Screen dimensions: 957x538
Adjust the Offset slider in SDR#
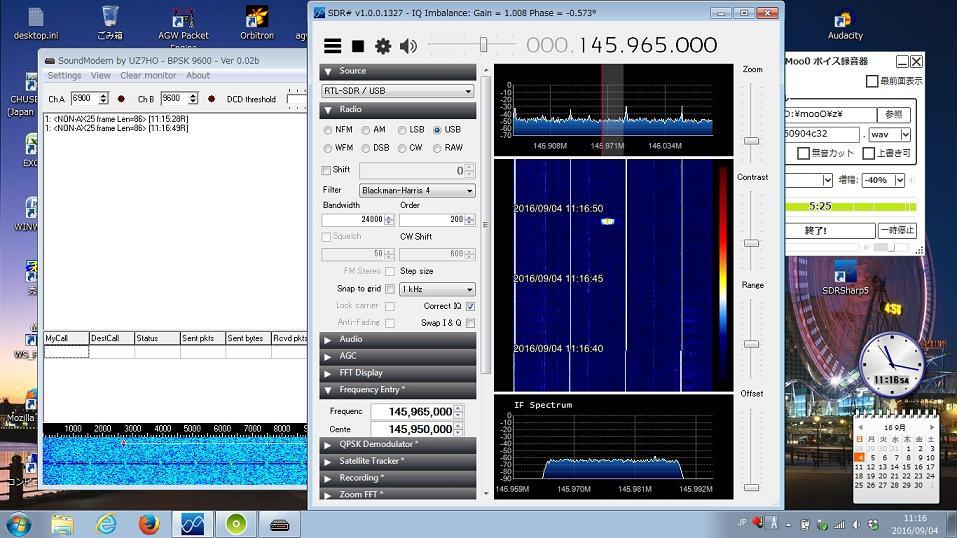751,487
